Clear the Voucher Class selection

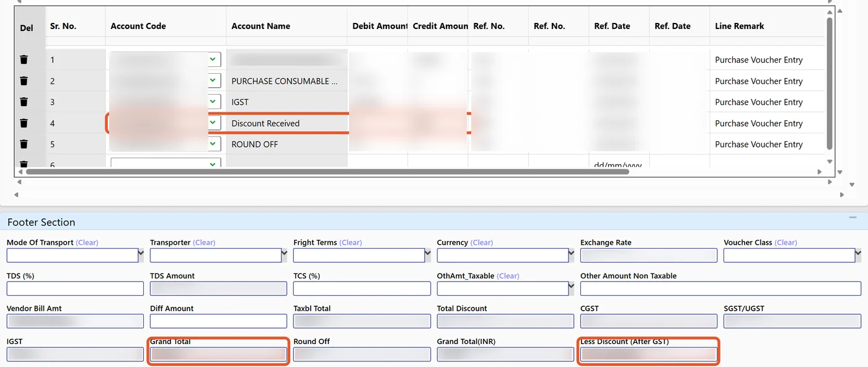click(x=786, y=242)
